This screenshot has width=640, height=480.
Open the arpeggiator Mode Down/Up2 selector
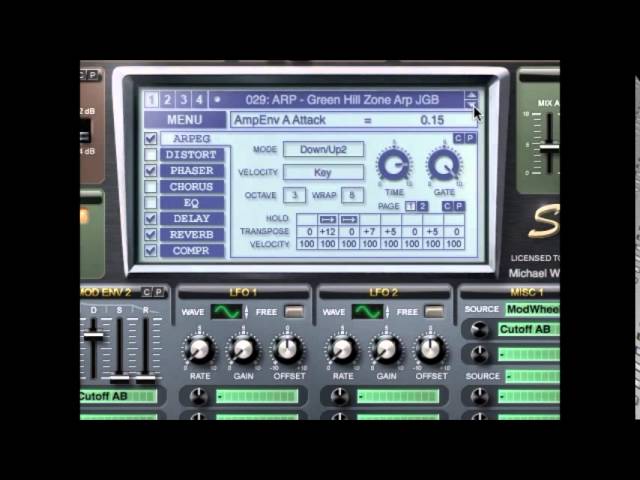(x=323, y=150)
